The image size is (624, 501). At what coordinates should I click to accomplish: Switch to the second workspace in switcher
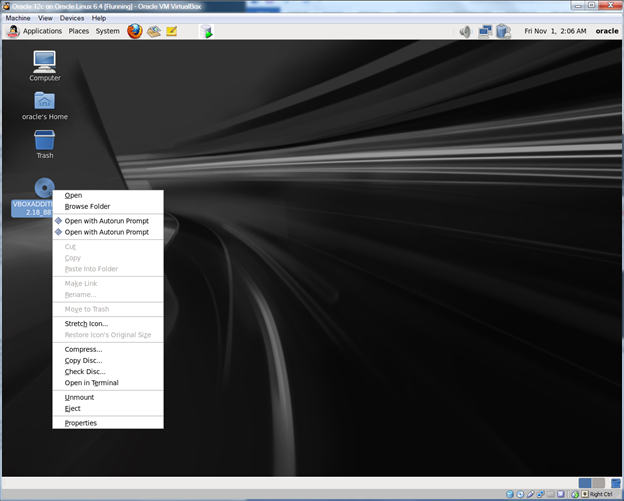[x=598, y=483]
